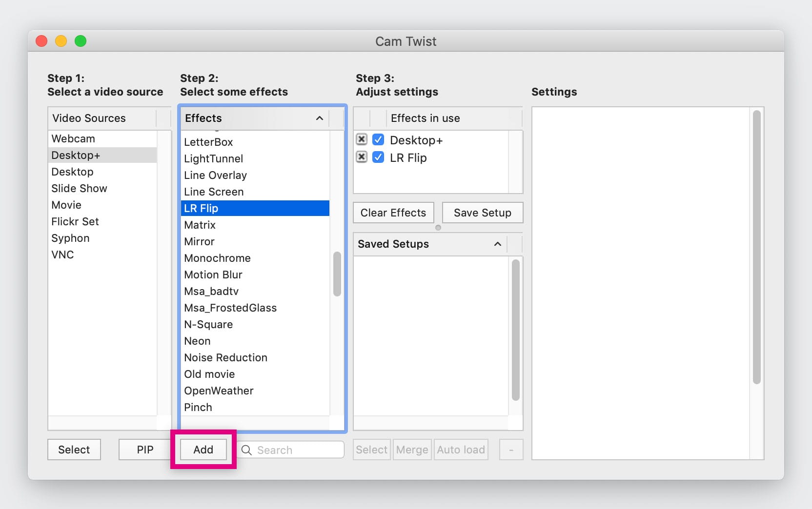Viewport: 812px width, 509px height.
Task: Toggle sort order of Saved Setups column
Action: pos(498,244)
